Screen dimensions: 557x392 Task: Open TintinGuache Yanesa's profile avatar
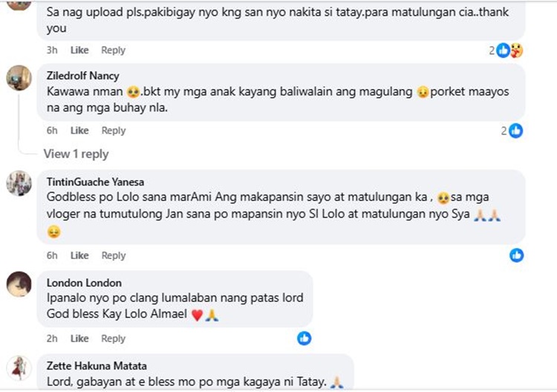(19, 183)
